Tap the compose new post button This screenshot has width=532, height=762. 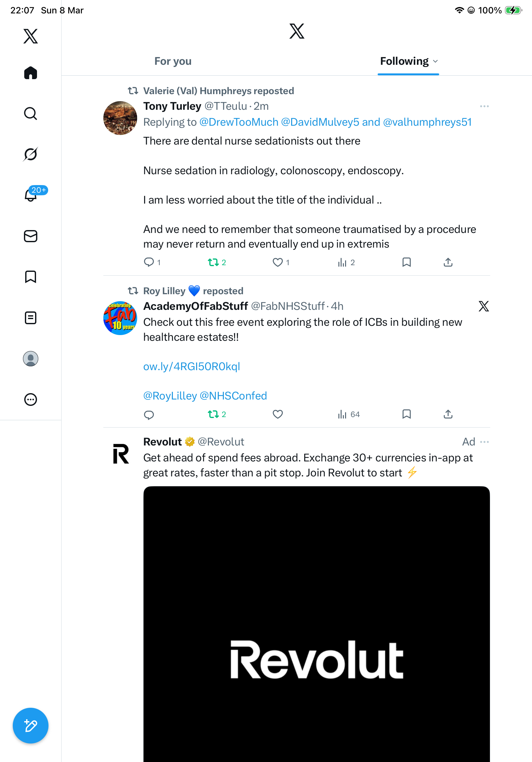31,726
